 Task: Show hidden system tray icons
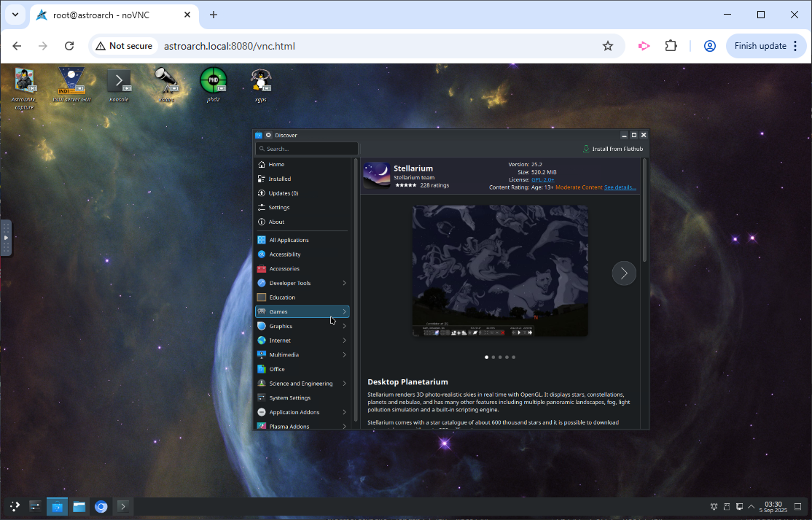752,507
